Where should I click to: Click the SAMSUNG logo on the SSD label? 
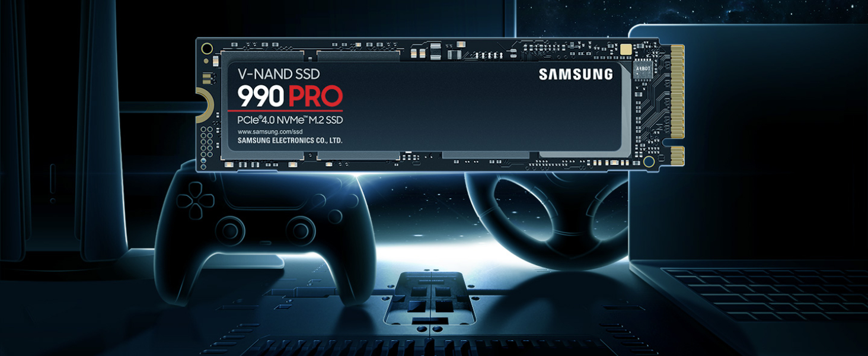(x=575, y=74)
